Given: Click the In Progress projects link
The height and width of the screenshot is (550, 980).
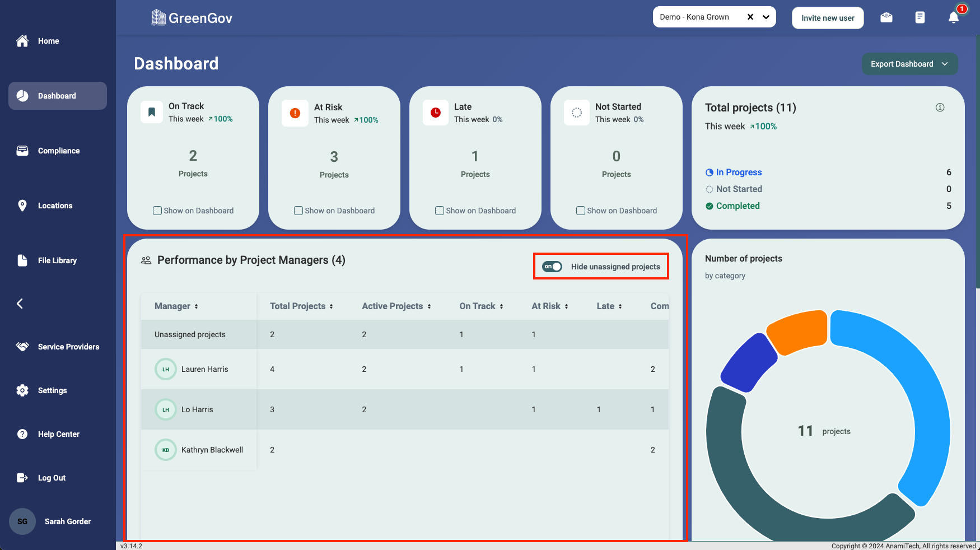Looking at the screenshot, I should [739, 173].
